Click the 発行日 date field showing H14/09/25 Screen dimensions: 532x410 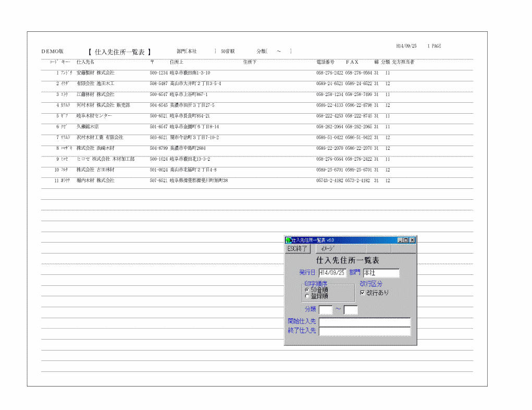point(332,273)
